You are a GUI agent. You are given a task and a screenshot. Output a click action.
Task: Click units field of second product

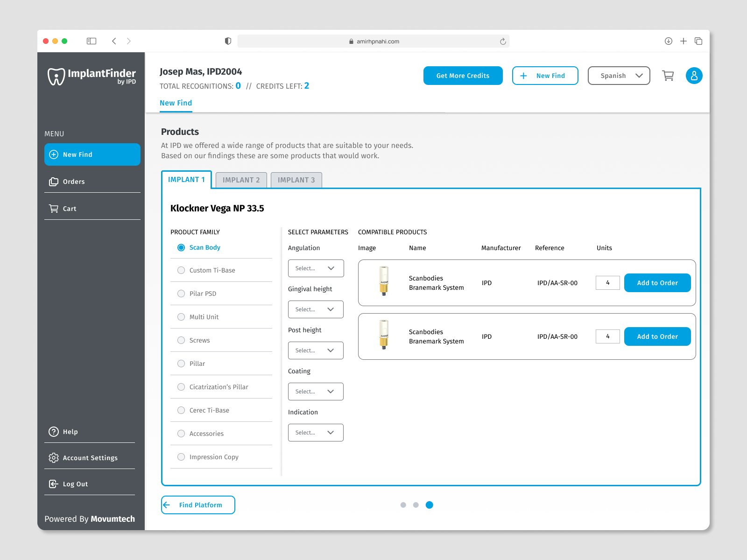(608, 336)
